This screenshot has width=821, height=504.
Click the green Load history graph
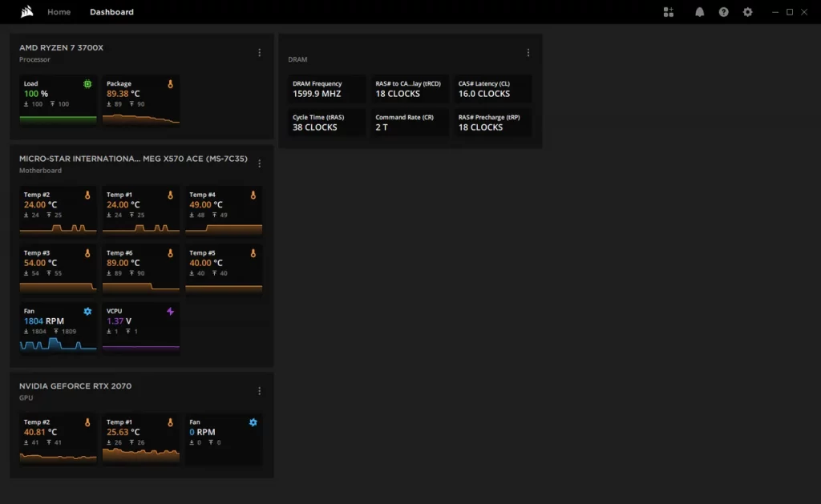[x=58, y=120]
